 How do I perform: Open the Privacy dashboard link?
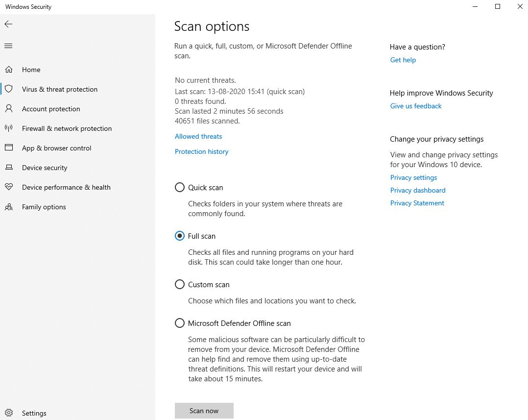coord(418,191)
